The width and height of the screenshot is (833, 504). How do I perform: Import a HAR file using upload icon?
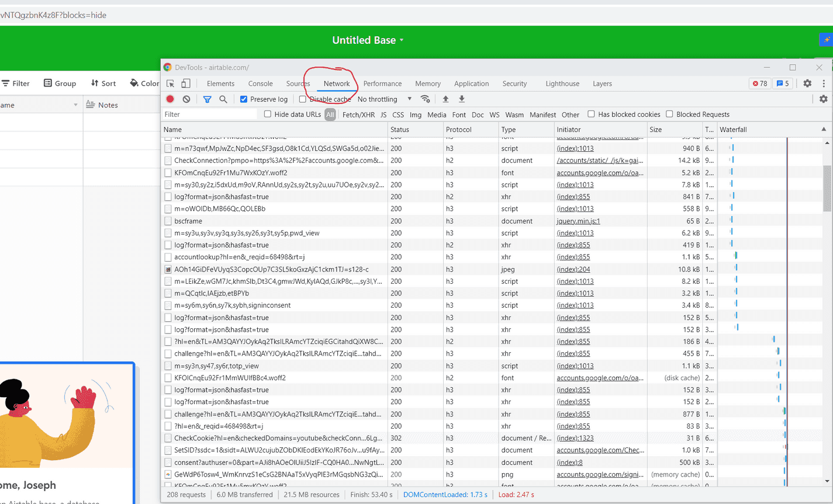(445, 99)
